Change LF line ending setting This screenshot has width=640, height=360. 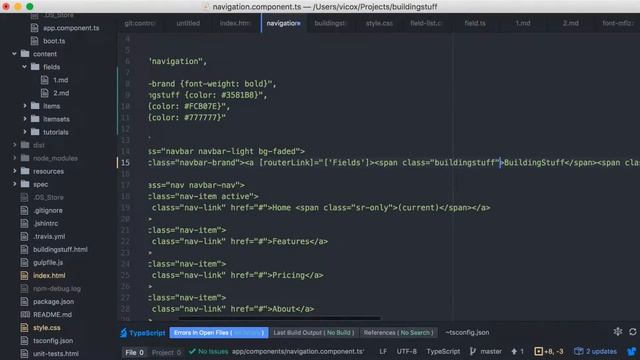(383, 351)
